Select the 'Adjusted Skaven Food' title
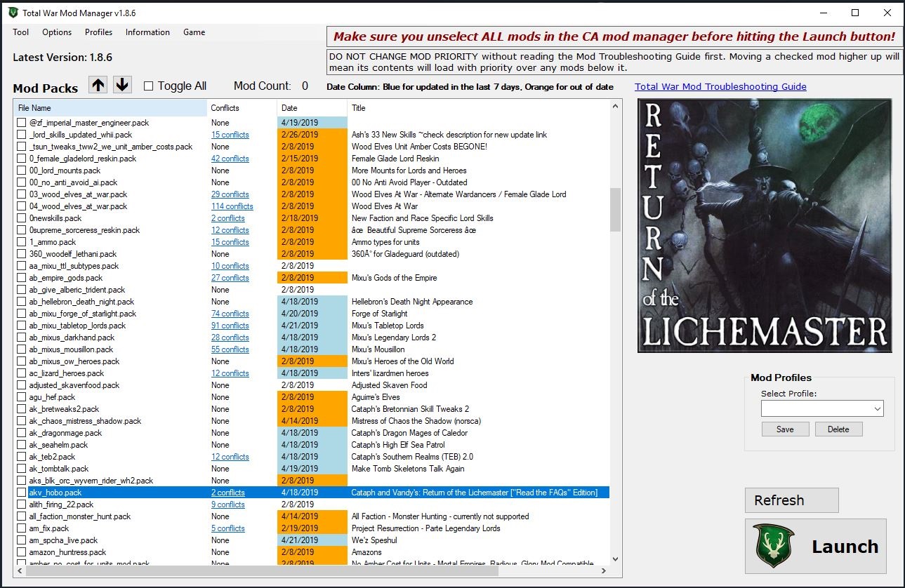The image size is (905, 588). coord(389,385)
